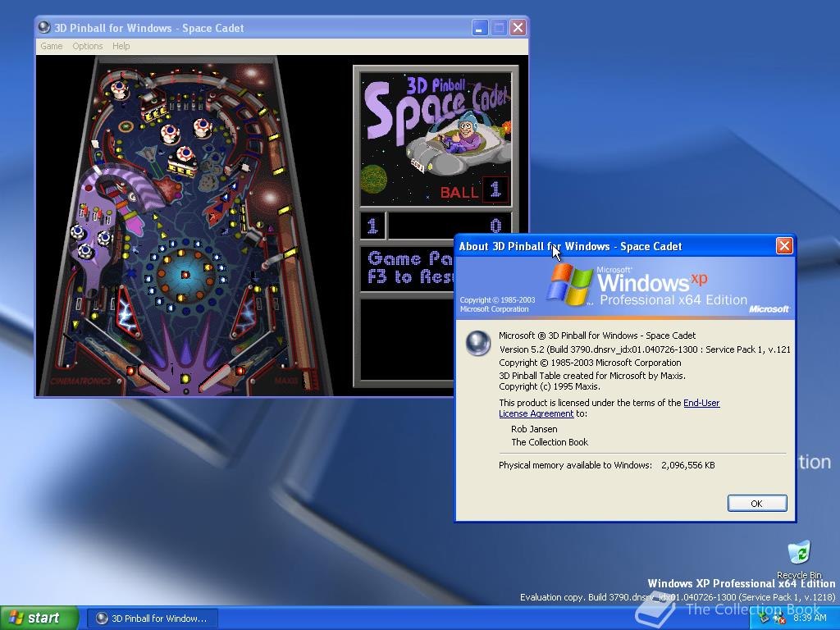Click the Start button
This screenshot has height=630, width=840.
[x=39, y=619]
